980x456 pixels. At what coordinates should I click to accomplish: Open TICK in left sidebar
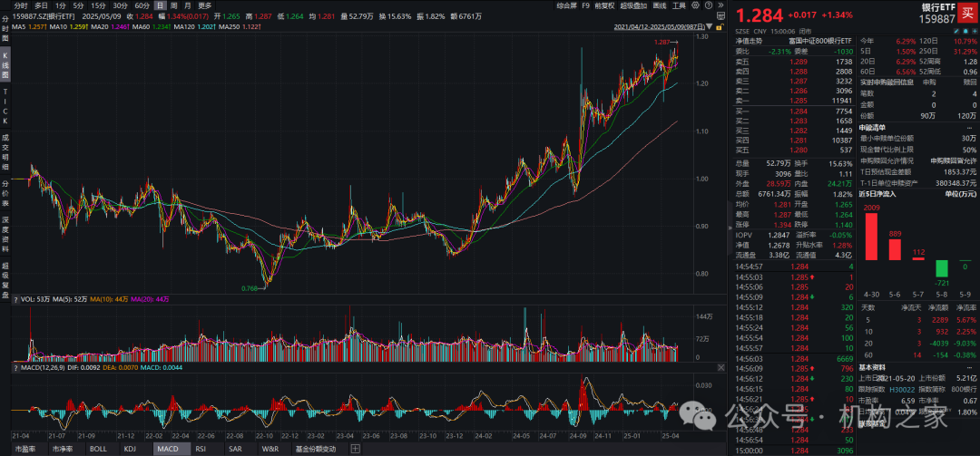(x=5, y=106)
